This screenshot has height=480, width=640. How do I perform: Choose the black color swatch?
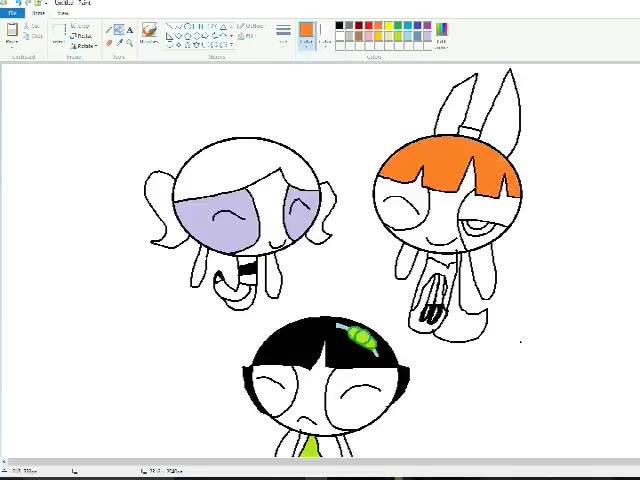coord(340,26)
